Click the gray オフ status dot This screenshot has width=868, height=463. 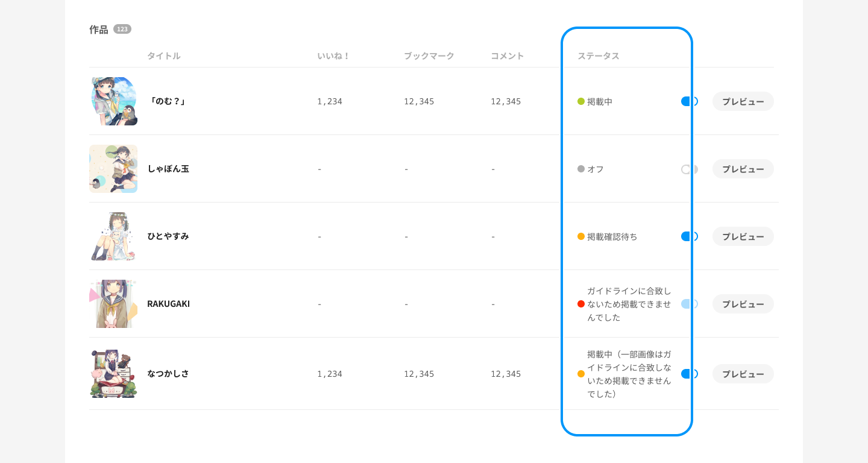pos(581,169)
